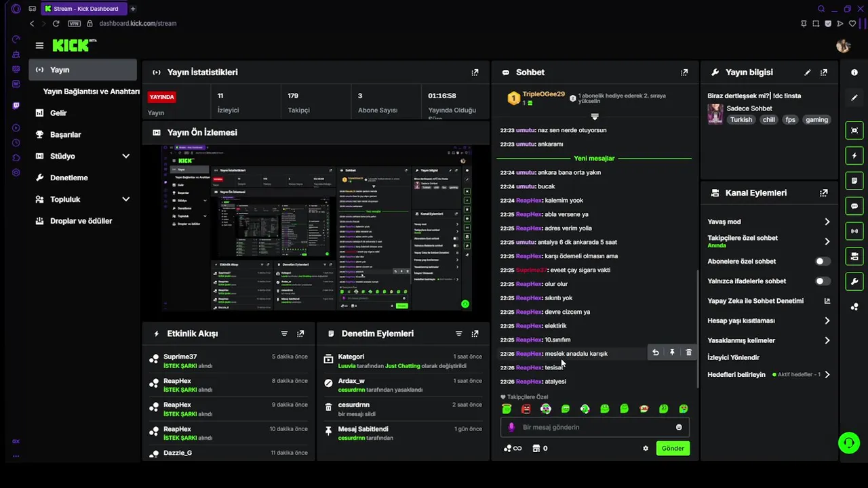Screen dimensions: 868x488
Task: Edit stream info with pencil in Yayın bilgisi
Action: [x=808, y=73]
